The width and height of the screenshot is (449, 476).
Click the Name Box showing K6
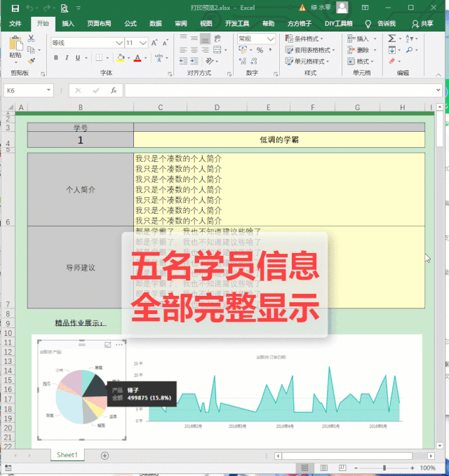(29, 90)
